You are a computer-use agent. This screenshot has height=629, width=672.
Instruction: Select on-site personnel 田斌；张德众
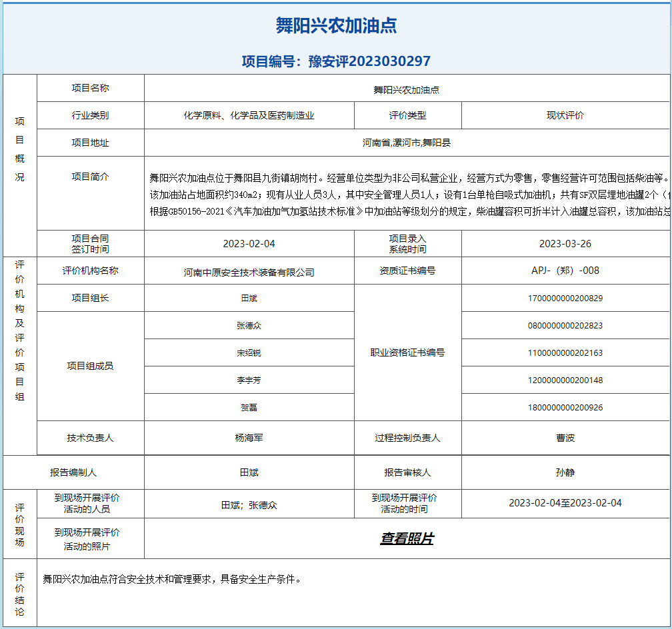pos(249,505)
